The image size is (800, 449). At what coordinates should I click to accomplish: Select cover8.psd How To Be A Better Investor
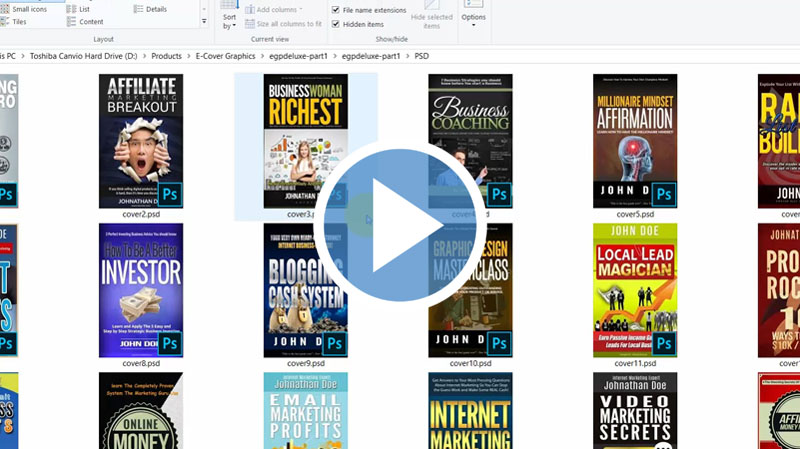[141, 290]
